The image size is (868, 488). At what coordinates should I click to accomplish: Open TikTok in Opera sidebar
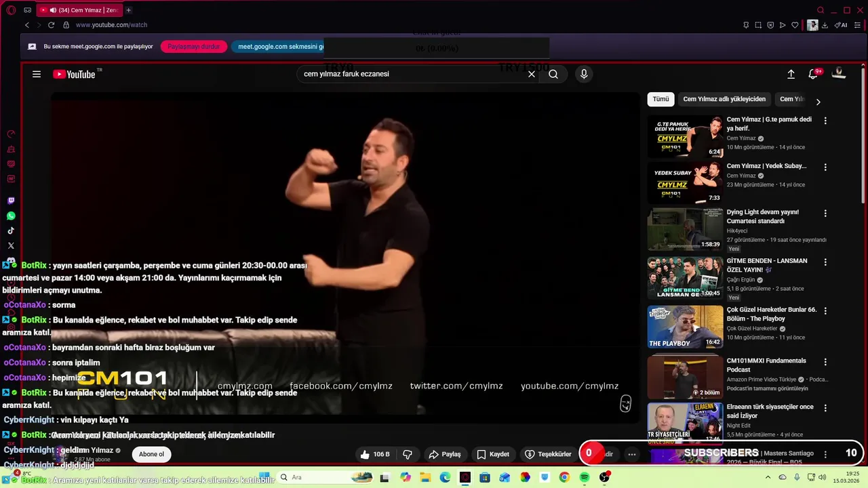pos(11,230)
